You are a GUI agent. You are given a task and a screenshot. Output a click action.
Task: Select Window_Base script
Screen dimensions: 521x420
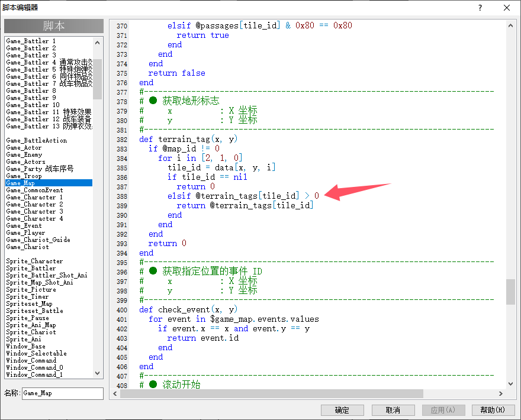pyautogui.click(x=25, y=346)
